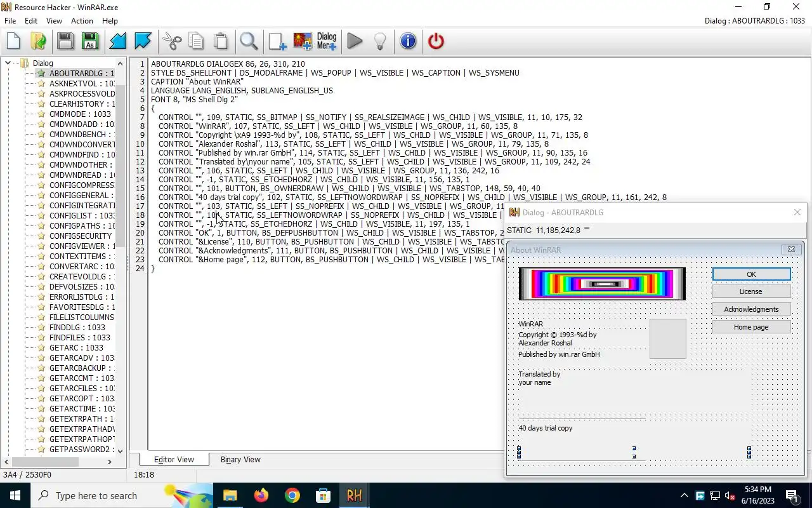This screenshot has width=812, height=508.
Task: Click tree scrollbar down arrow
Action: 121,450
